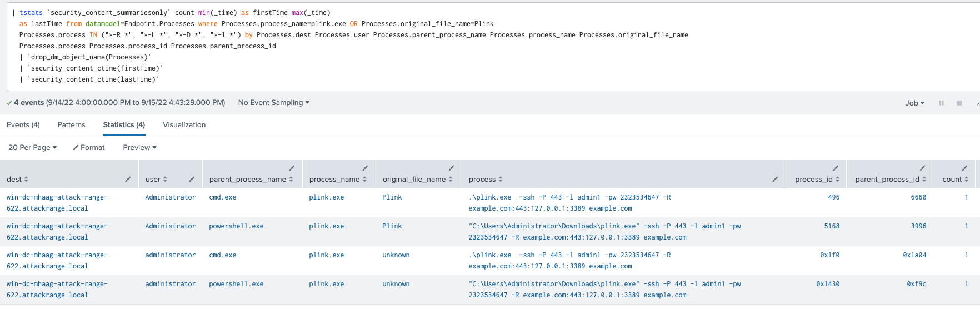980x309 pixels.
Task: Select the Statistics (4) tab
Action: tap(124, 124)
